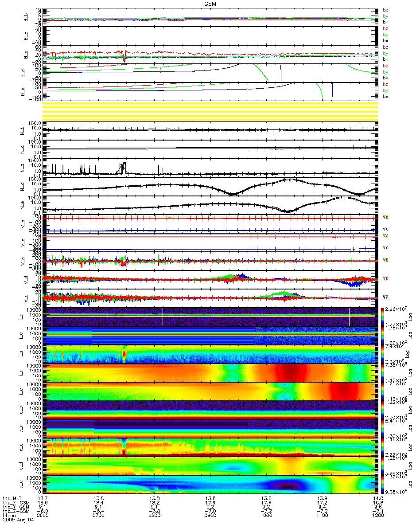Select the thc_Z-GSM row label

tap(16, 512)
